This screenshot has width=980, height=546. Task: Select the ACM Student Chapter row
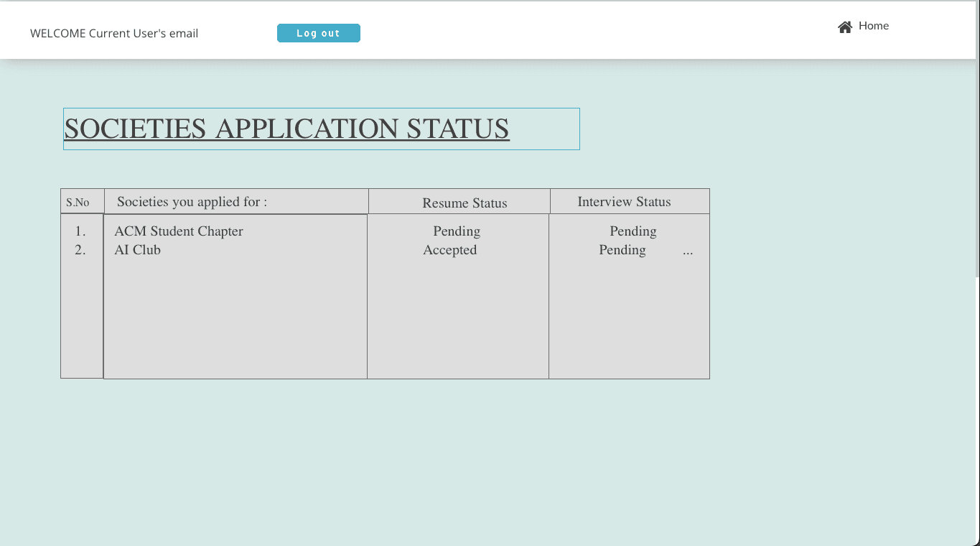(179, 231)
